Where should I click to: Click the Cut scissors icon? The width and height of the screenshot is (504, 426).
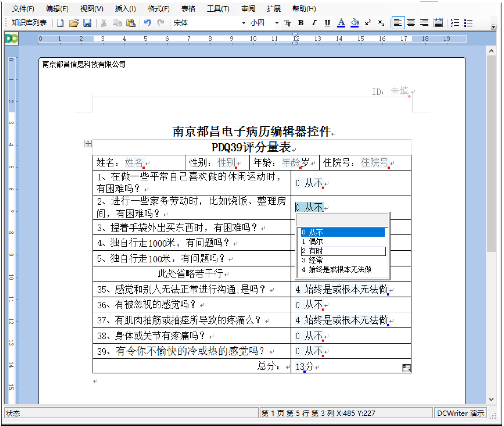[x=104, y=23]
